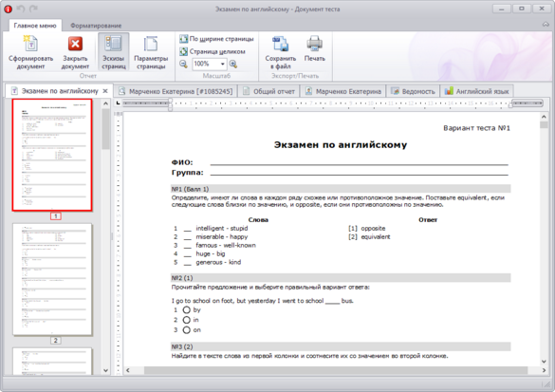This screenshot has height=392, width=555.
Task: Fit page using По ширине страницы
Action: (216, 39)
